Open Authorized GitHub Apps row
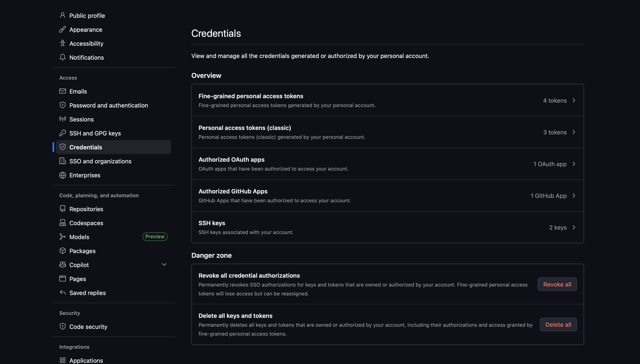This screenshot has width=640, height=364. coord(388,196)
